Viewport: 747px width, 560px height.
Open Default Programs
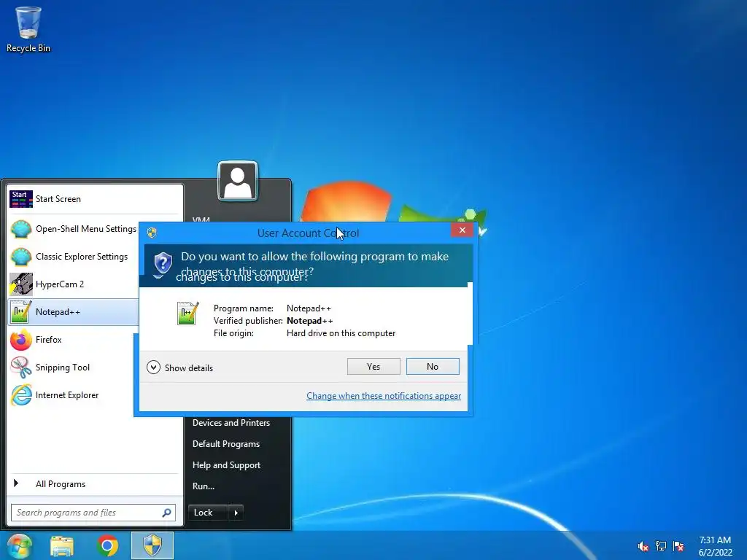pos(226,444)
